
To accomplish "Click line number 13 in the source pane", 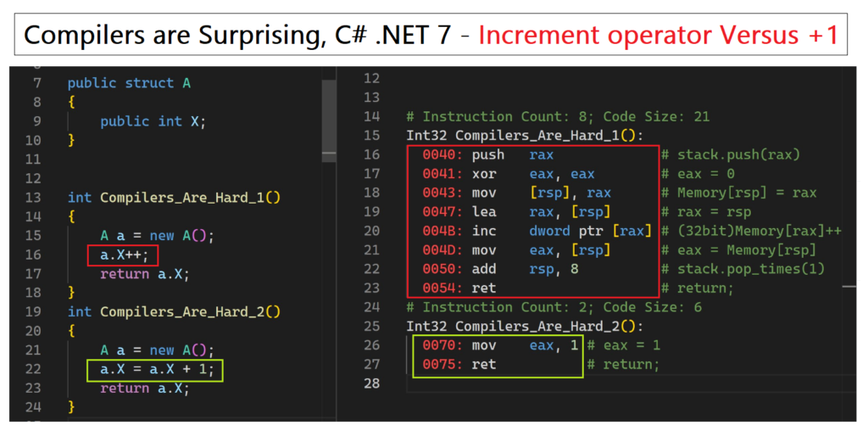I will [33, 197].
